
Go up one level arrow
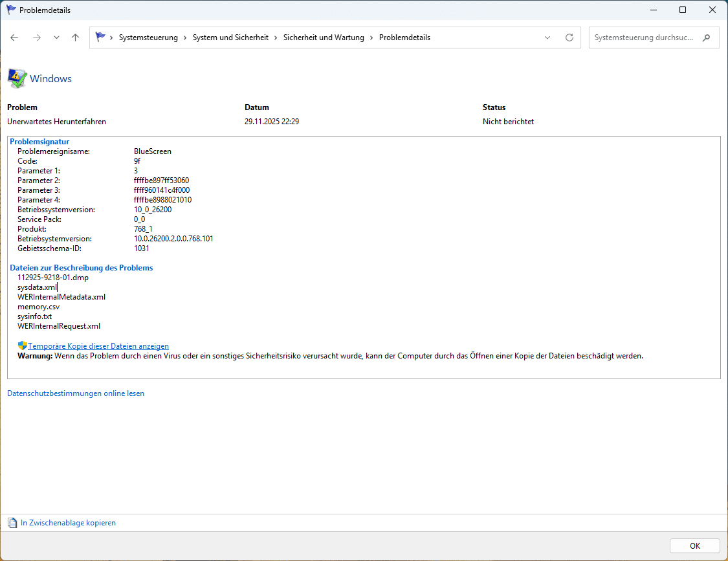pyautogui.click(x=75, y=38)
